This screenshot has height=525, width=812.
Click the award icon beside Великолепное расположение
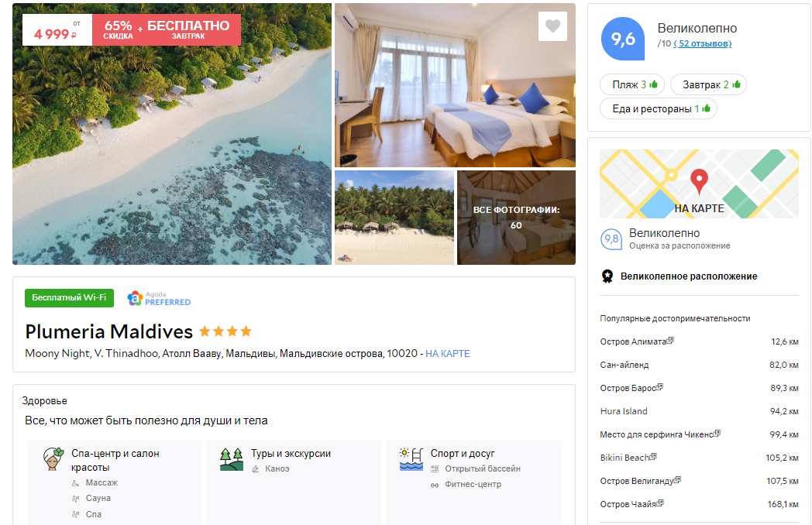pos(607,276)
